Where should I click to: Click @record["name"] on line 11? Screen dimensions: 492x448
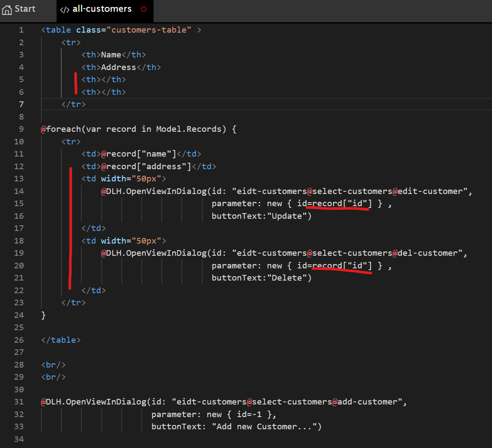point(139,154)
